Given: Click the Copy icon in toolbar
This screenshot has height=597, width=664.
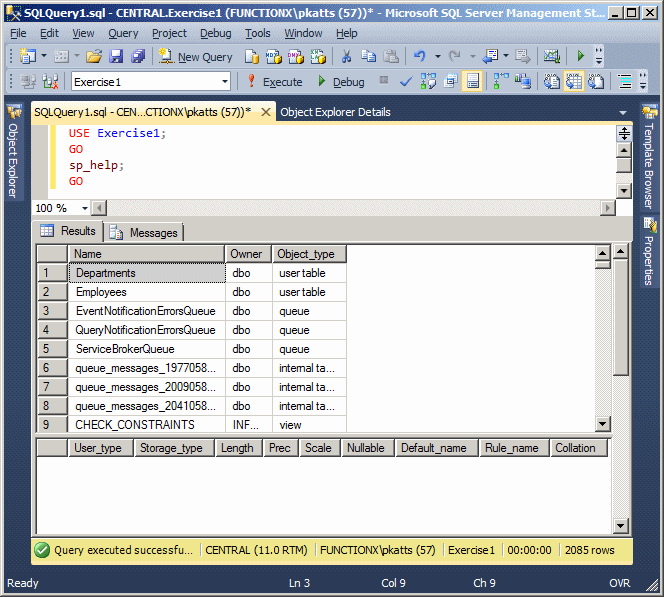Looking at the screenshot, I should 368,56.
